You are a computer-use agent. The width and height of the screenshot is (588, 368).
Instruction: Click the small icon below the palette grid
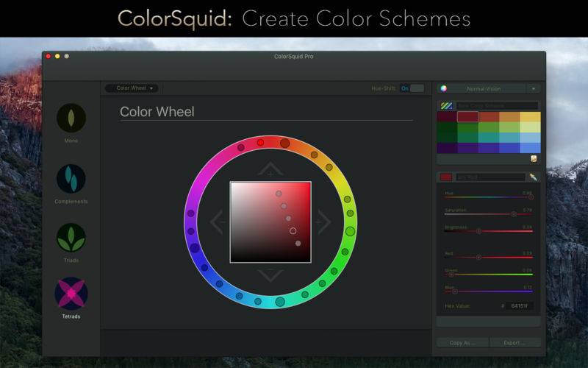pos(534,159)
